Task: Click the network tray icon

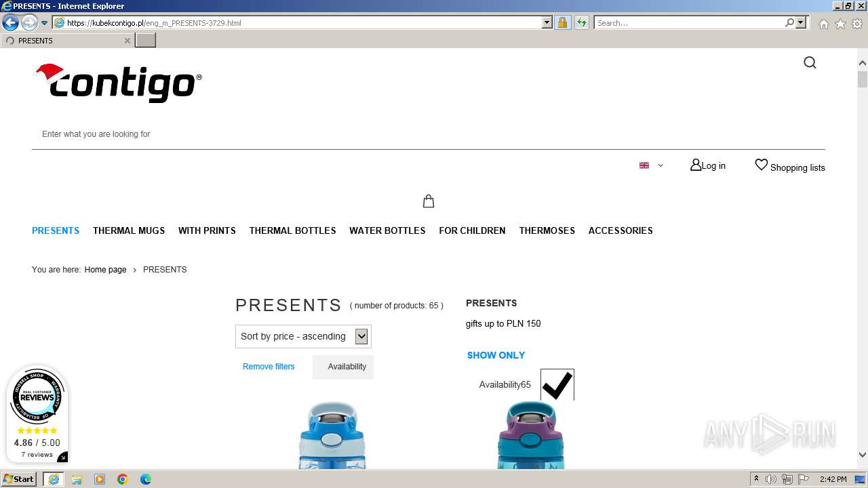Action: [x=787, y=479]
